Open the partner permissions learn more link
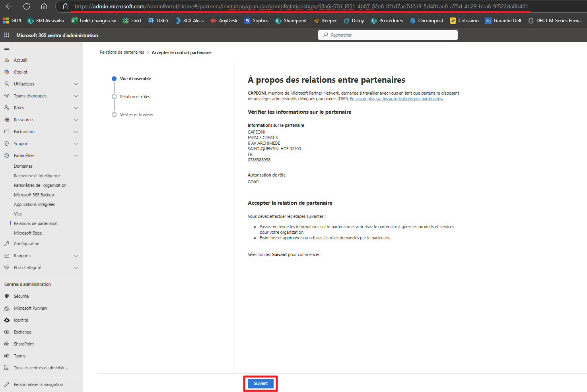 (x=396, y=99)
